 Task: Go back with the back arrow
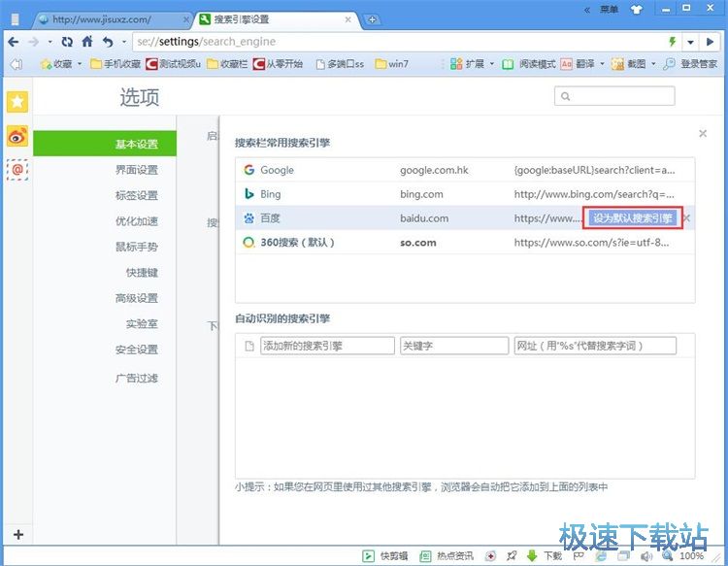tap(14, 42)
